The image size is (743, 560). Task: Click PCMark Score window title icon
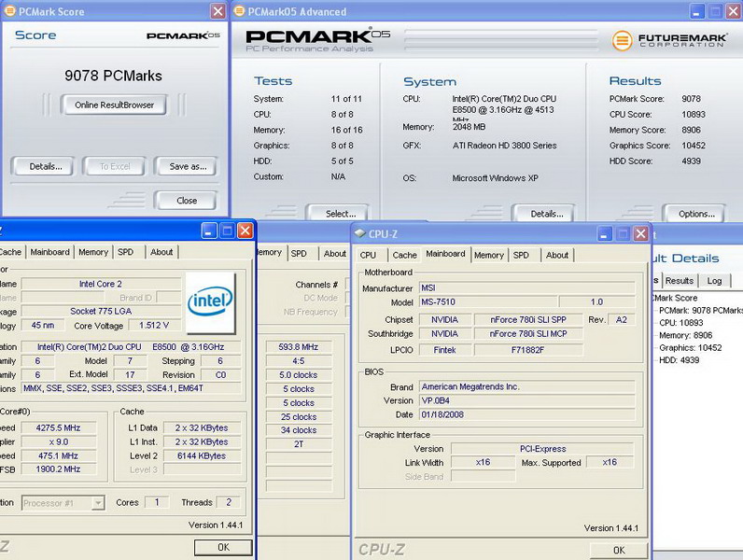click(x=9, y=11)
